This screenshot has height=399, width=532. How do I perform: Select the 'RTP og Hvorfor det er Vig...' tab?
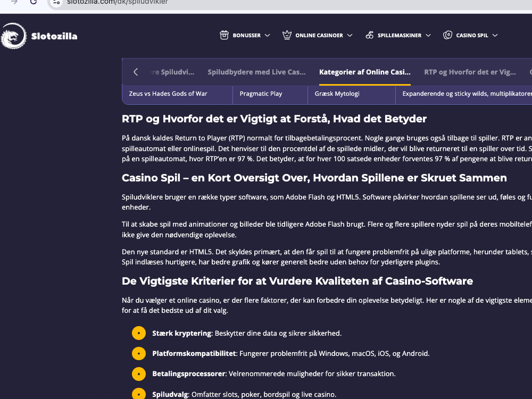click(470, 72)
